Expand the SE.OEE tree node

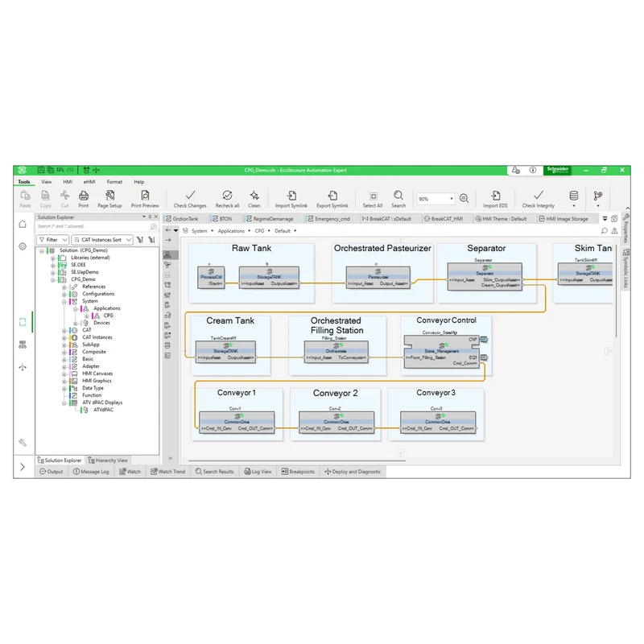pos(52,266)
